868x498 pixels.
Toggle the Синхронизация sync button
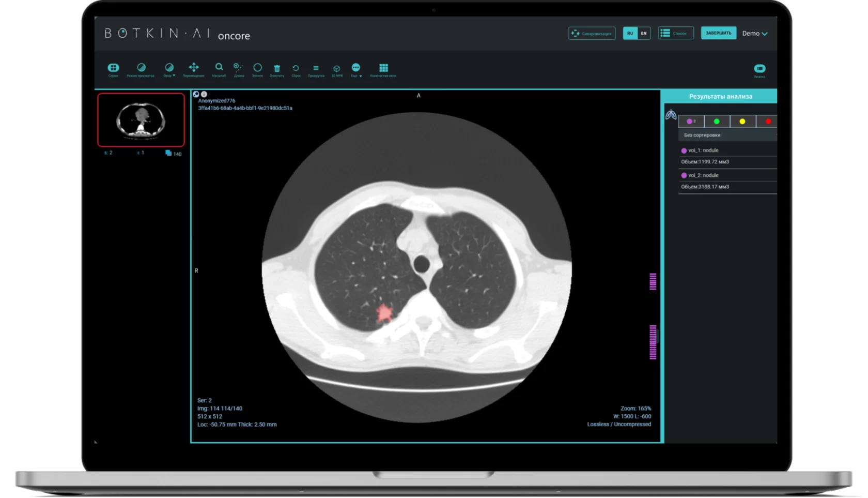point(592,33)
